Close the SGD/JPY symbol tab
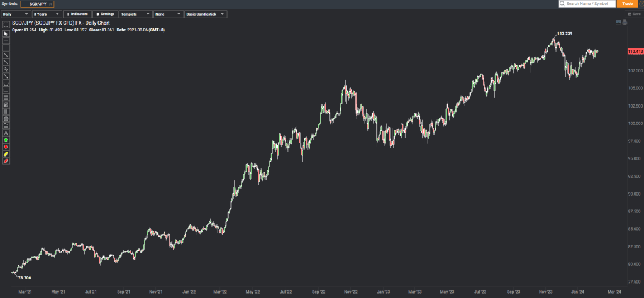 pyautogui.click(x=50, y=4)
